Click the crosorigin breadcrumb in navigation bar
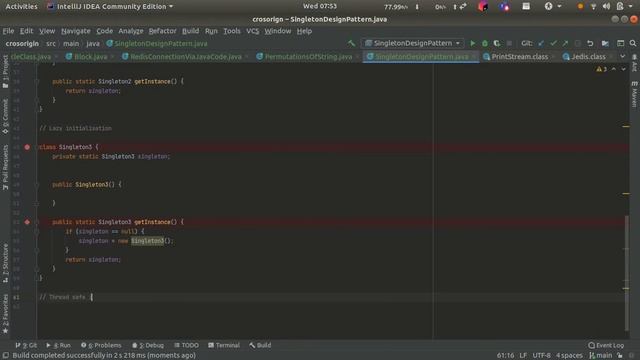This screenshot has width=640, height=360. 22,44
